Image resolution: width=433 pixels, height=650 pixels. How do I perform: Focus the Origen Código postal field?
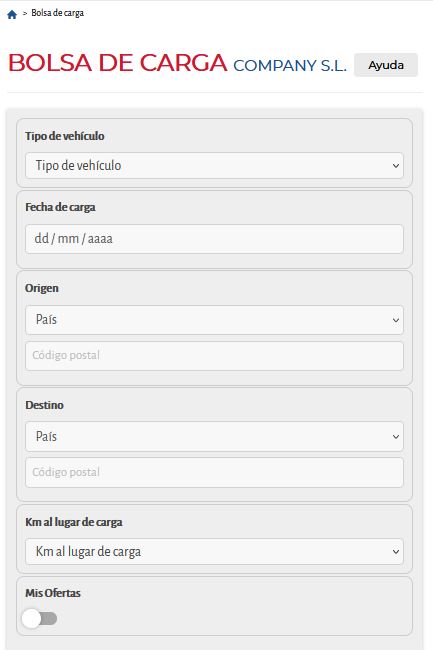coord(214,356)
